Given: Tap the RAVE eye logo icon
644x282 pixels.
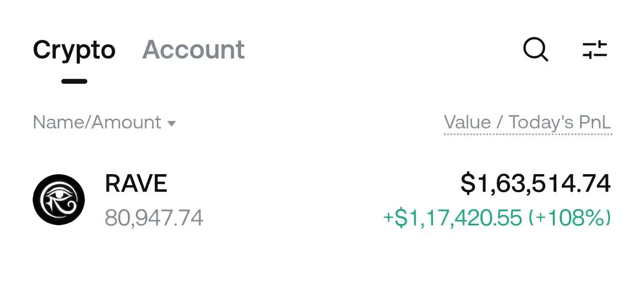Looking at the screenshot, I should [x=59, y=200].
